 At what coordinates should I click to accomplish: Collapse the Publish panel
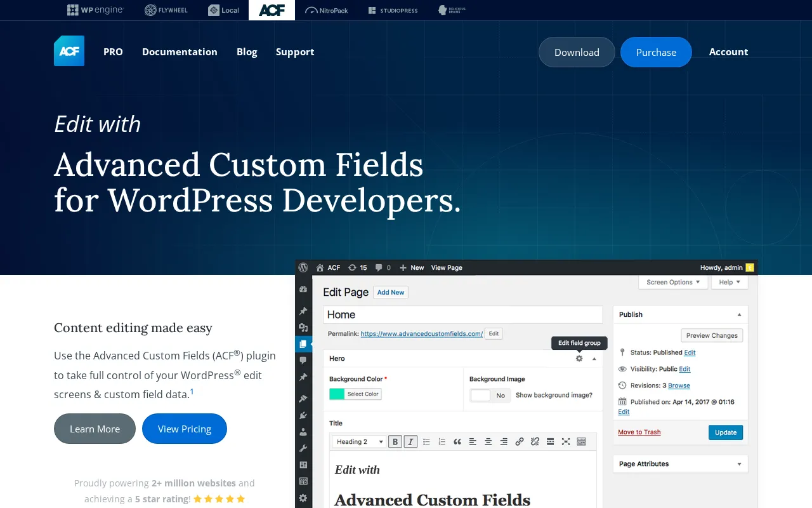coord(739,314)
